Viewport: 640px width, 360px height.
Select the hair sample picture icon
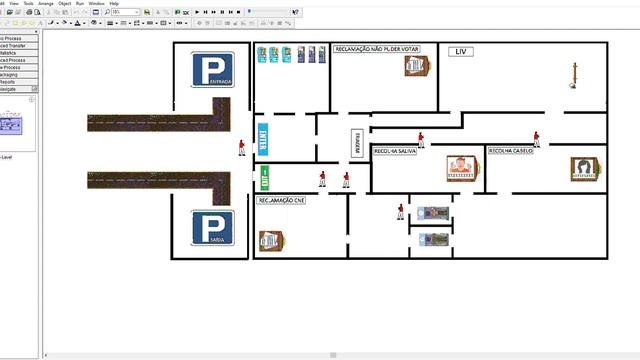[585, 169]
